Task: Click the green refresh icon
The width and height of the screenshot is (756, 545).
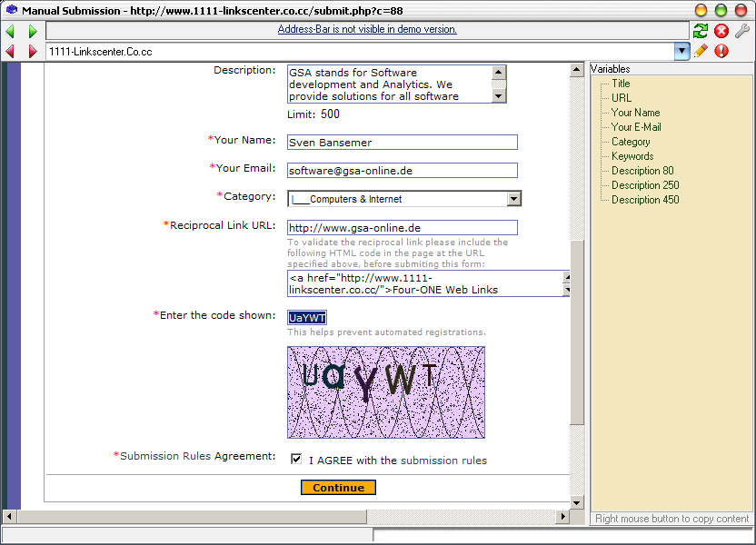Action: click(x=700, y=31)
